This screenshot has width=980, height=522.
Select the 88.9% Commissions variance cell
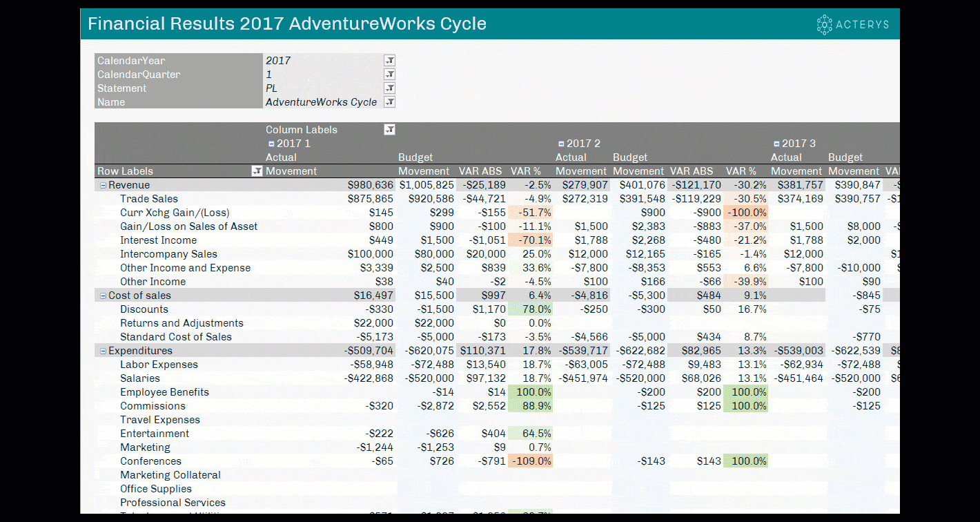(x=530, y=406)
